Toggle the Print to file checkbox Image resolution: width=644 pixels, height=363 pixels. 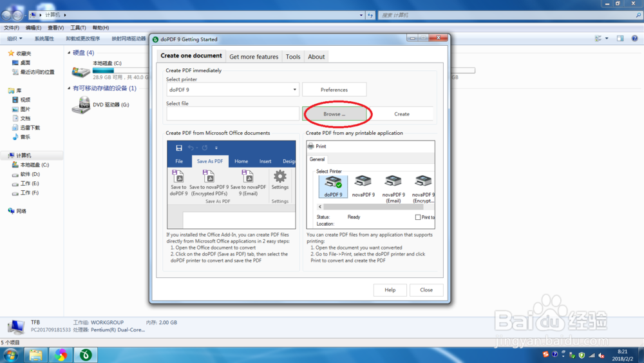point(418,217)
